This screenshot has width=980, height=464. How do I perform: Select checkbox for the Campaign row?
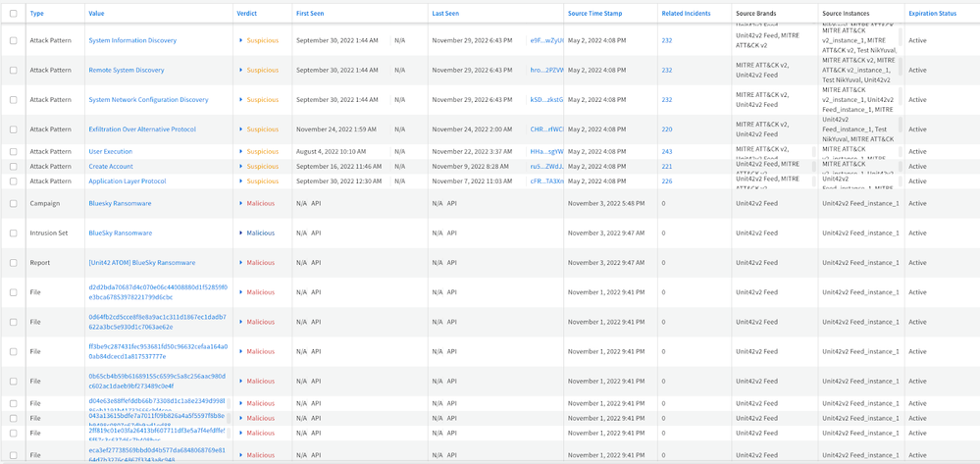[x=13, y=204]
